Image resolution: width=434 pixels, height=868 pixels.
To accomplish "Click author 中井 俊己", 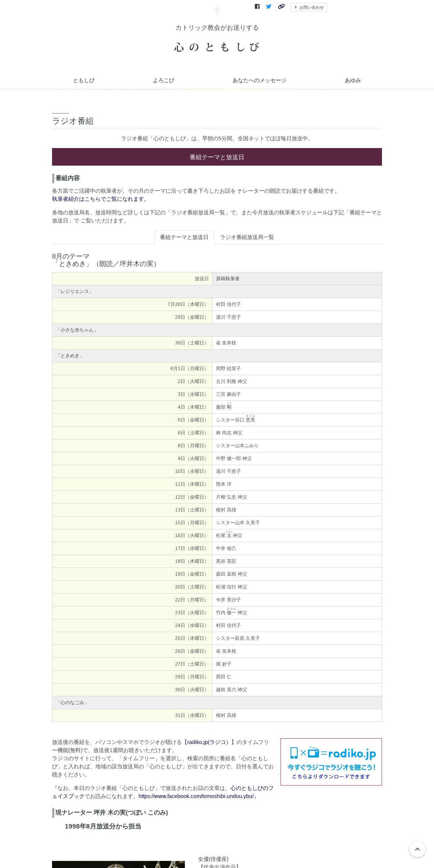I will pos(226,549).
